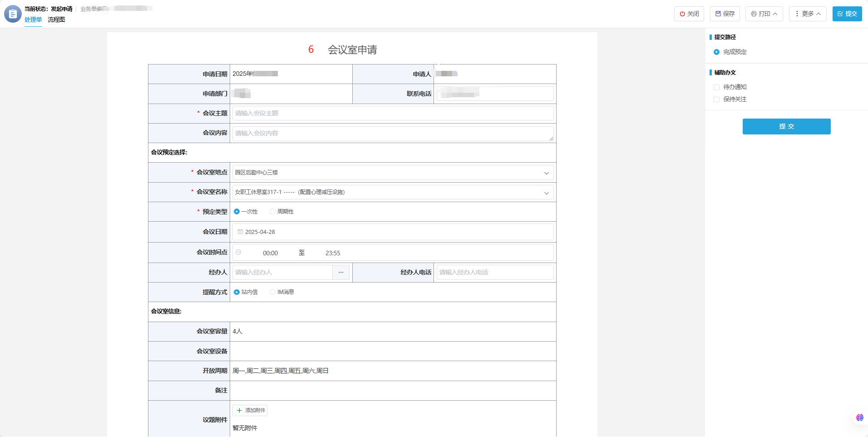Viewport: 868px width, 437px height.
Task: Check the 保持关注 option
Action: [716, 99]
